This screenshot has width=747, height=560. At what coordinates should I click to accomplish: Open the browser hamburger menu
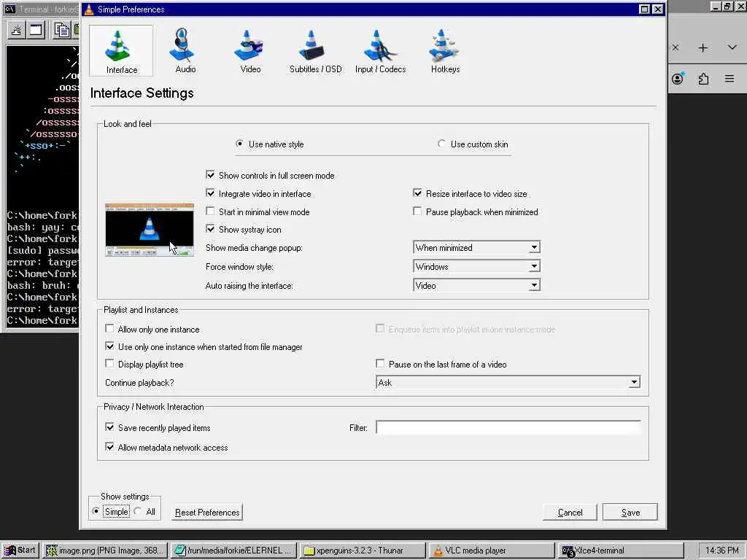pyautogui.click(x=729, y=79)
